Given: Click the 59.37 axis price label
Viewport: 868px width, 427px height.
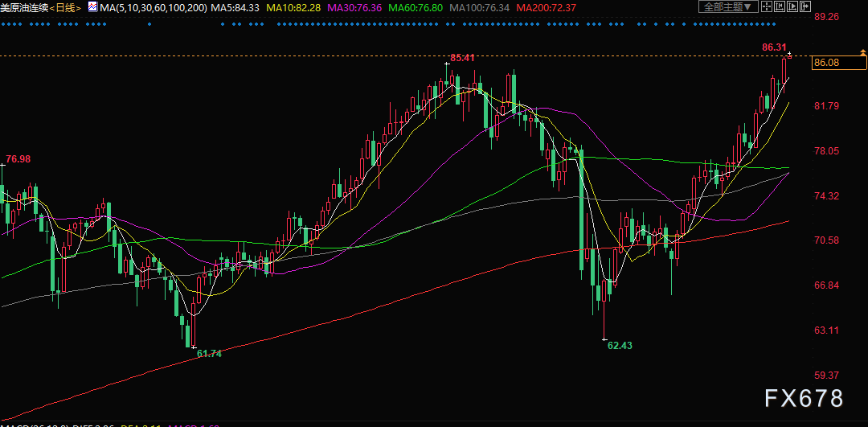Looking at the screenshot, I should point(827,375).
